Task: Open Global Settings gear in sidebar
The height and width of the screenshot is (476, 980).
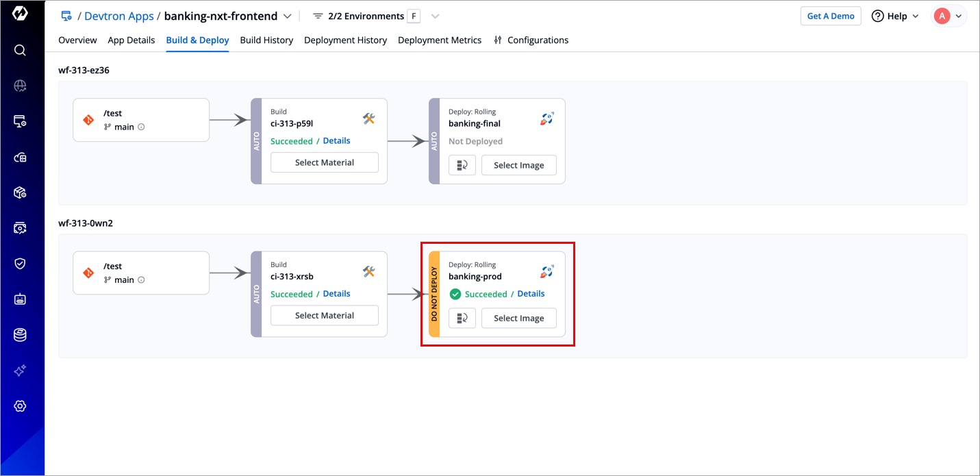Action: (x=20, y=406)
